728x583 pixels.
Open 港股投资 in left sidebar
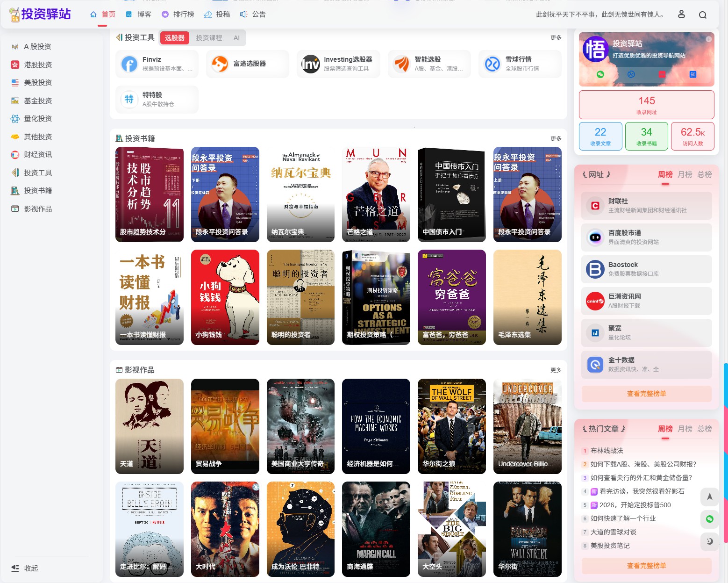click(32, 65)
